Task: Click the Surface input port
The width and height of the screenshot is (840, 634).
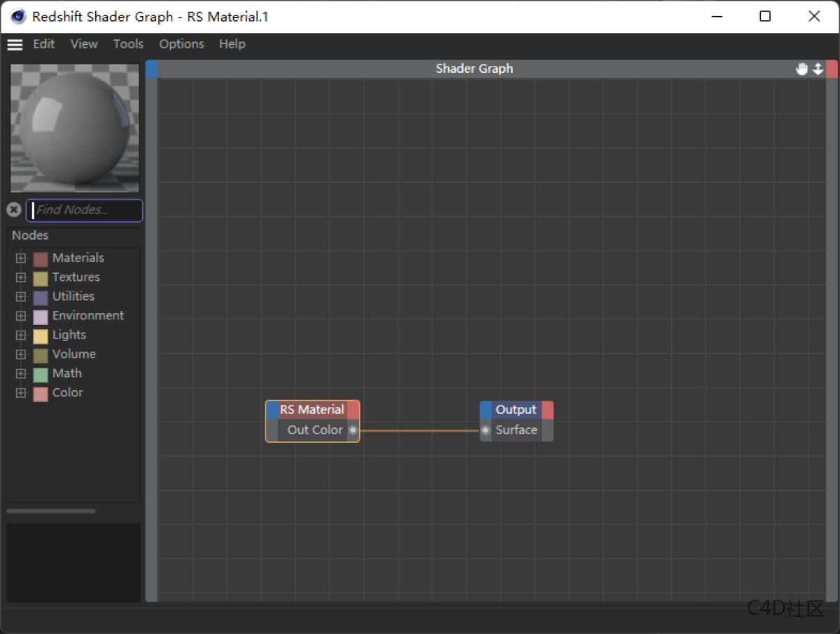Action: 486,430
